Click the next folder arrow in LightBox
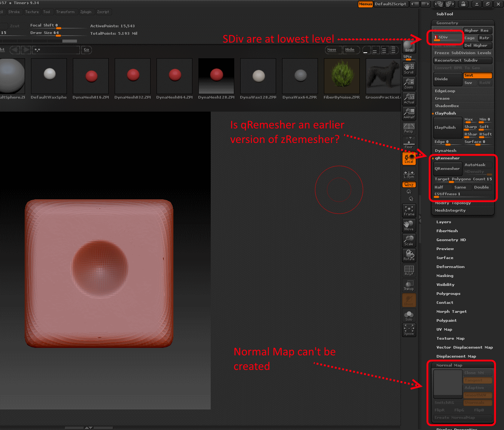Screen dimensions: 504x430 pyautogui.click(x=26, y=50)
